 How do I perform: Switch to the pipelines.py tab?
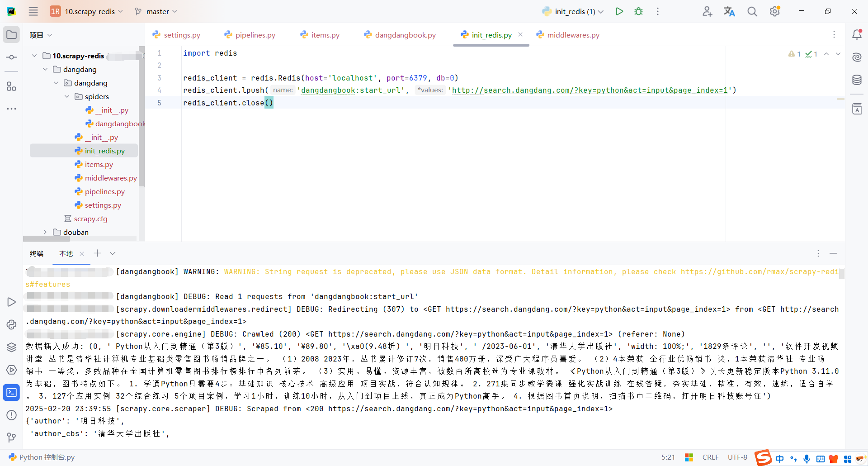(x=250, y=35)
